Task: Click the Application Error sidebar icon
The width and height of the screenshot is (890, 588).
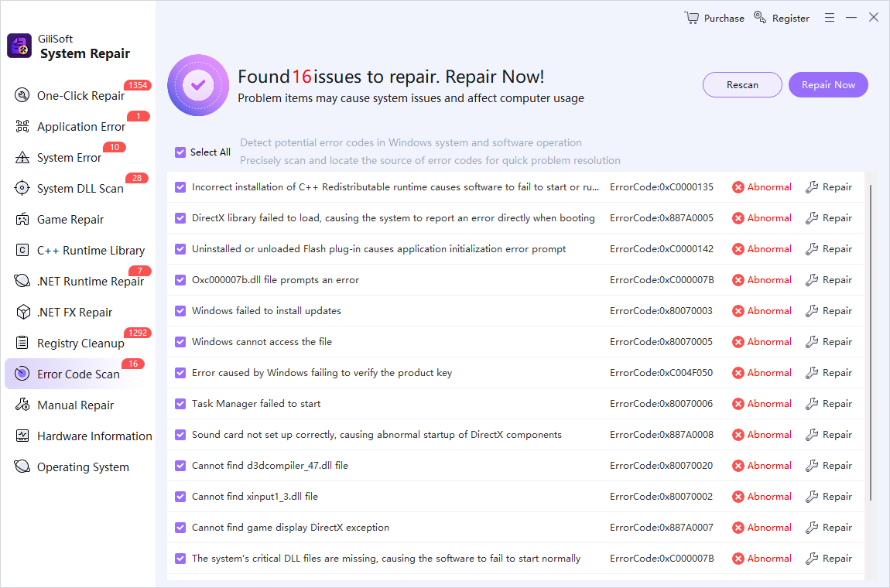Action: coord(22,126)
